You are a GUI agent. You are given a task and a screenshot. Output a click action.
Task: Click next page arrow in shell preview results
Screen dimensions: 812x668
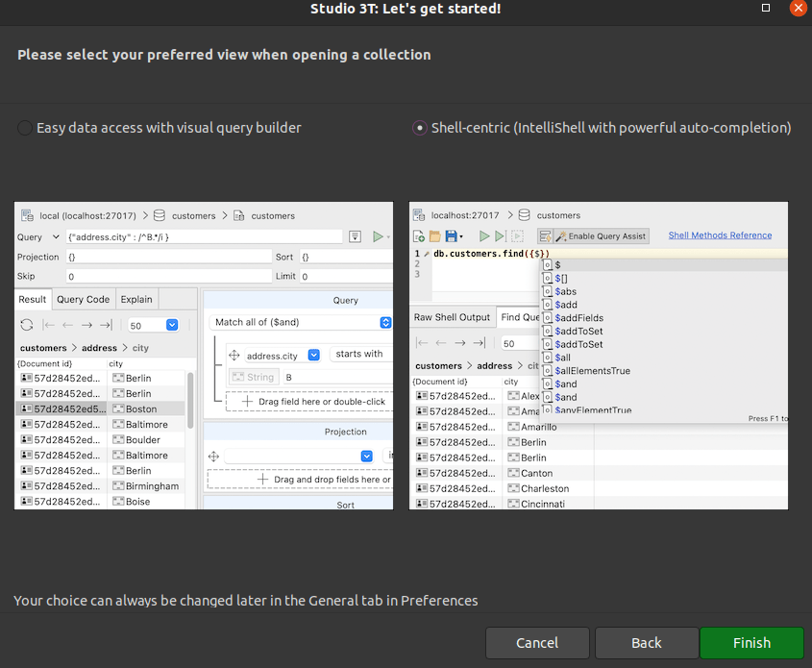[460, 343]
